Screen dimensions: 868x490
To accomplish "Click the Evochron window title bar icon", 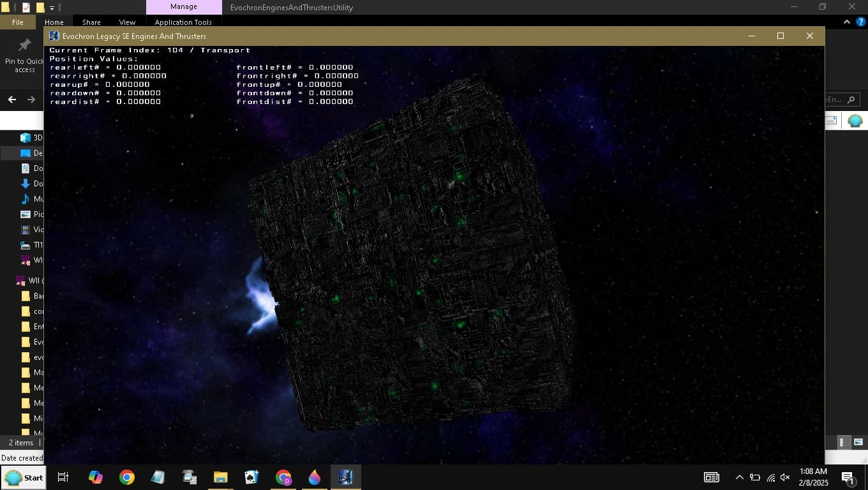I will point(54,36).
